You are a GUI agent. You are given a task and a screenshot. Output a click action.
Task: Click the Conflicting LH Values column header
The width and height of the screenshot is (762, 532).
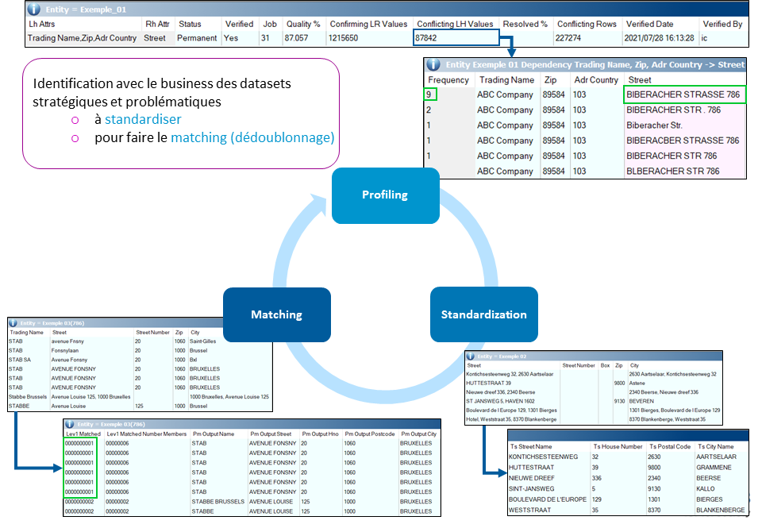pyautogui.click(x=455, y=24)
